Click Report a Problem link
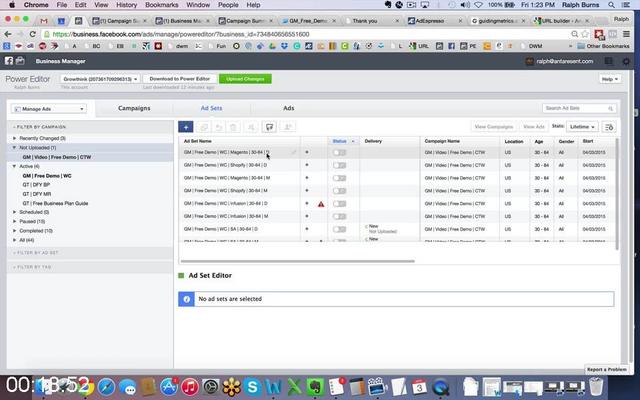This screenshot has height=400, width=640. coord(607,369)
